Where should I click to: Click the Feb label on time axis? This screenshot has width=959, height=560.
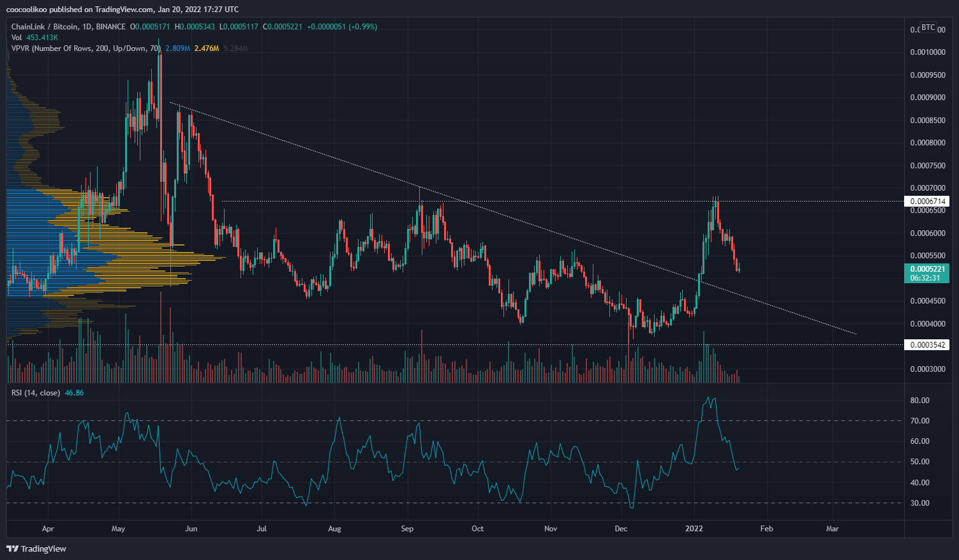(x=767, y=529)
